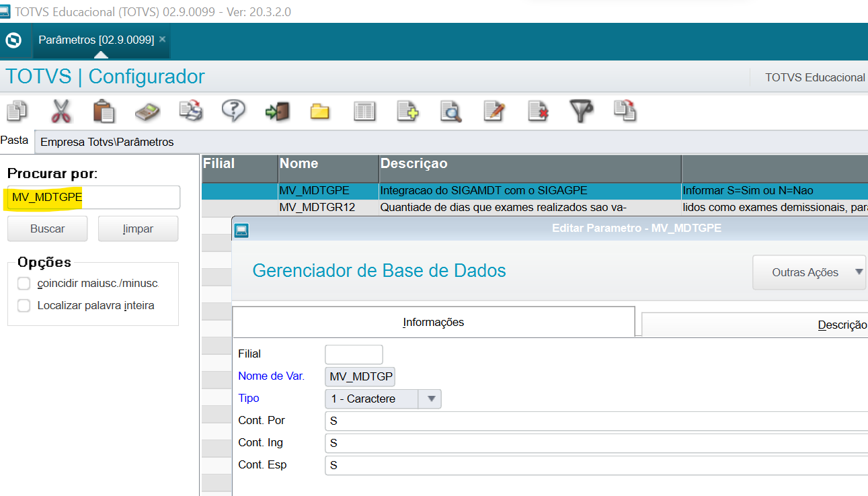Expand the Outras Ações dropdown button

coord(809,272)
